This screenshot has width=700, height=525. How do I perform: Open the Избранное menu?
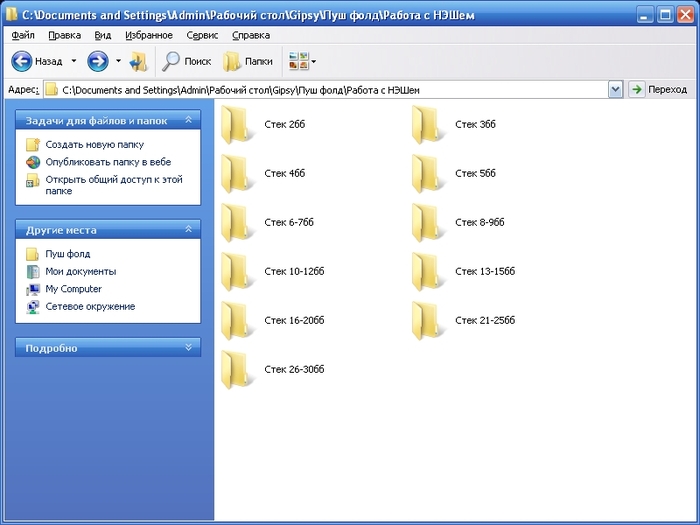(x=149, y=35)
